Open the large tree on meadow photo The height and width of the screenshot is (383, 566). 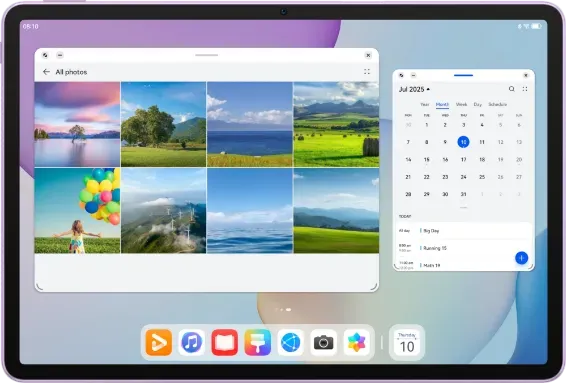pos(164,124)
